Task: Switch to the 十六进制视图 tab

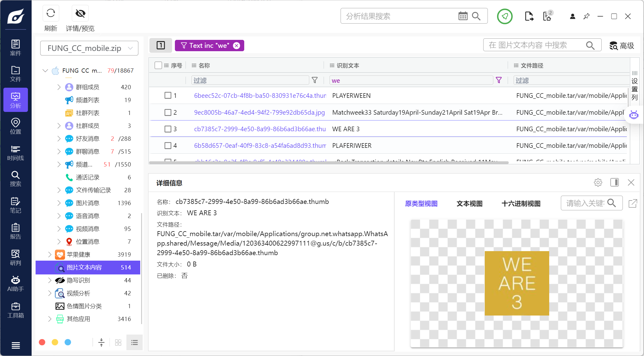Action: [521, 204]
